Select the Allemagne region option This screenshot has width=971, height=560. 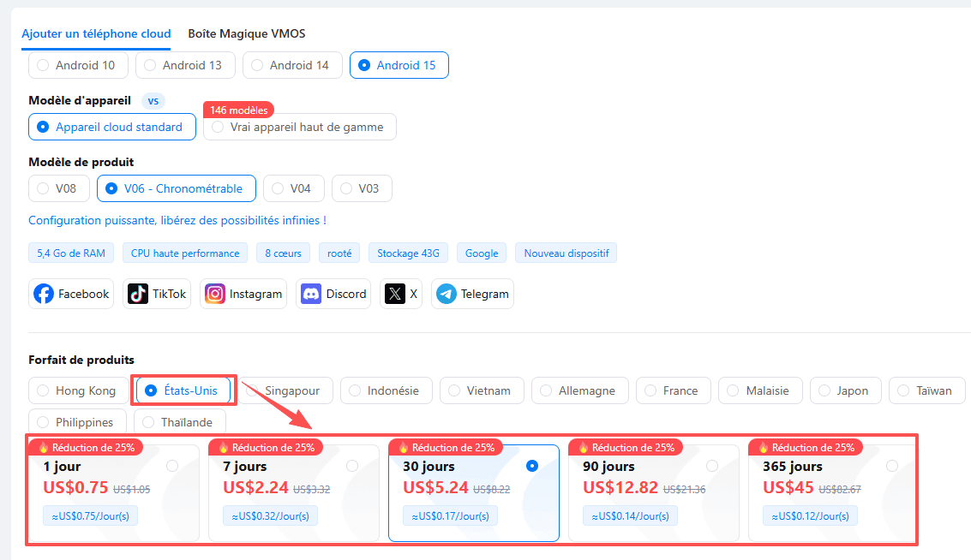tap(579, 390)
